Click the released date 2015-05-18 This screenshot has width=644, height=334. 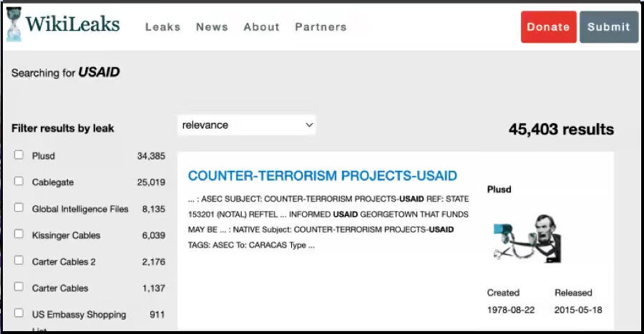[578, 310]
